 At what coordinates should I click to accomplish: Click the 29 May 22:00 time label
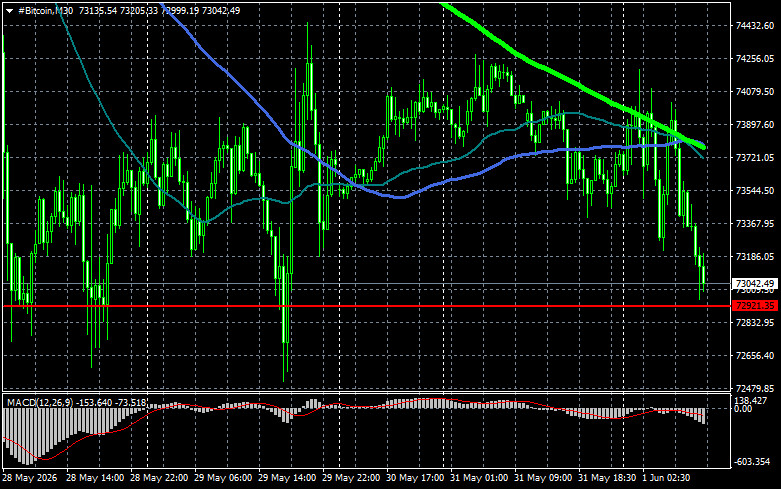[351, 478]
